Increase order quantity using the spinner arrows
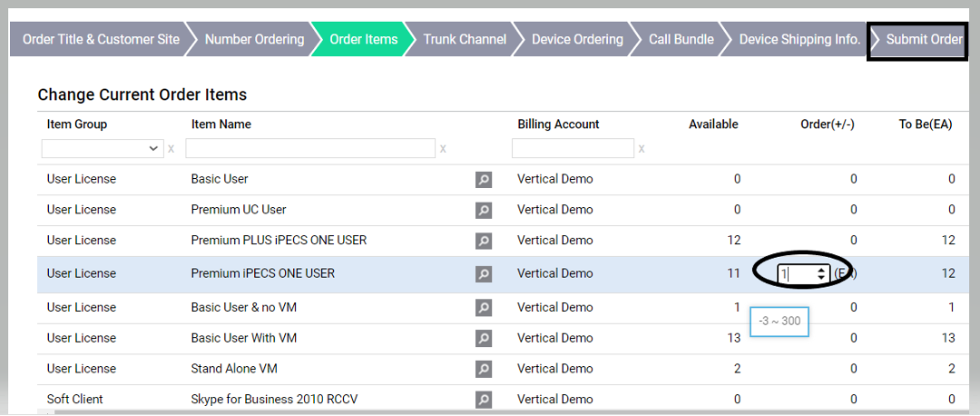Viewport: 980px width, 416px height. (821, 270)
